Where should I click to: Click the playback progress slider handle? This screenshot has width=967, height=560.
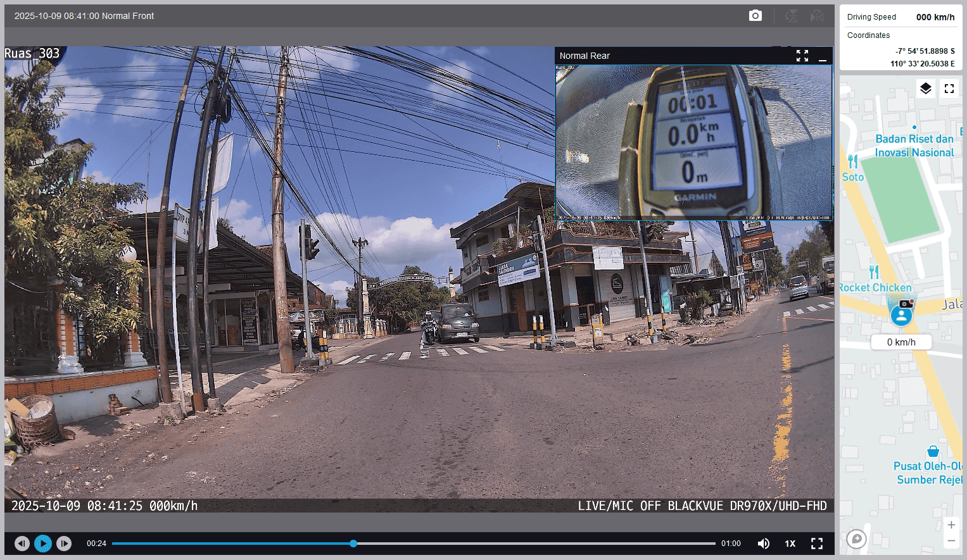tap(353, 544)
